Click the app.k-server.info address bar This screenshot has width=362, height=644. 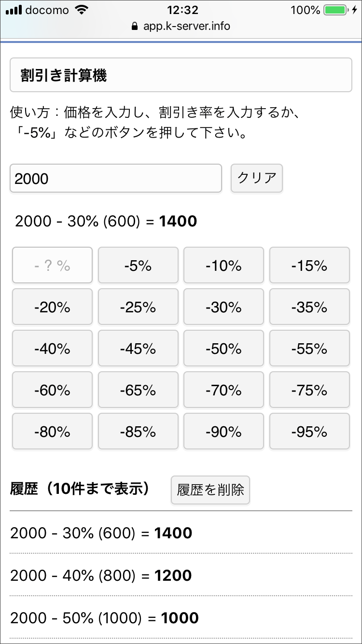coord(186,26)
